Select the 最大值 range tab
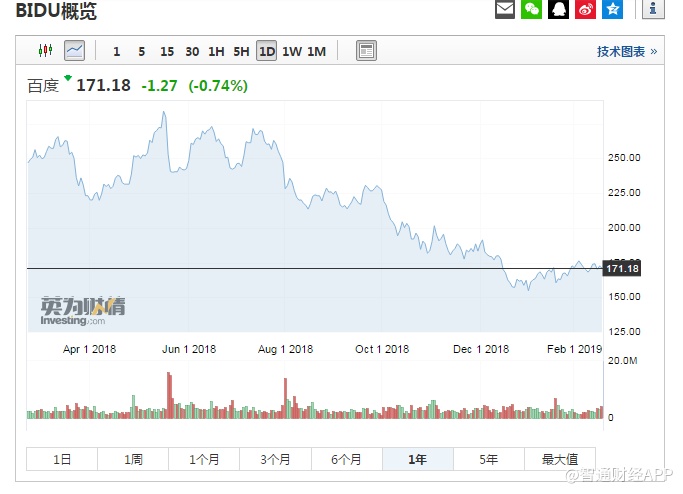Screen dimensions: 683x494 coord(560,459)
